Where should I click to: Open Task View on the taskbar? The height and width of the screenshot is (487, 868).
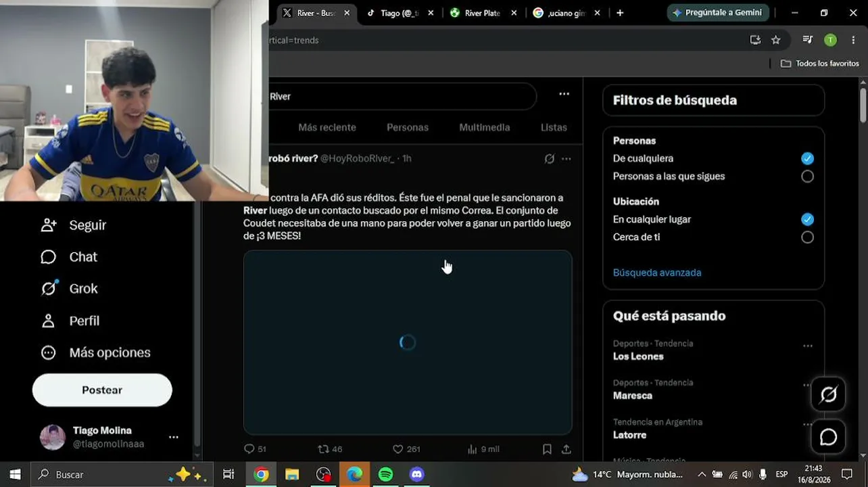point(228,475)
